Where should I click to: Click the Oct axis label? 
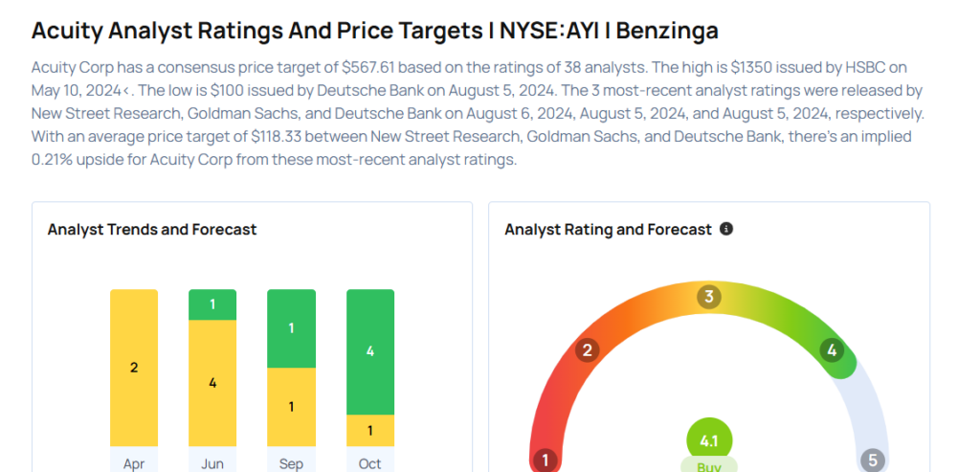[369, 463]
